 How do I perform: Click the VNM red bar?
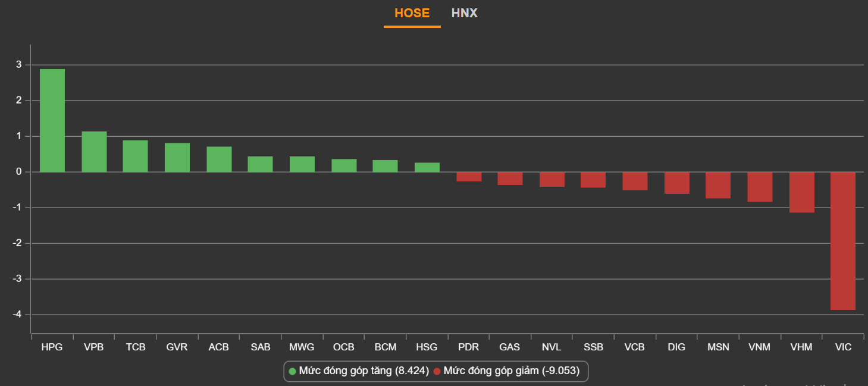(x=760, y=187)
